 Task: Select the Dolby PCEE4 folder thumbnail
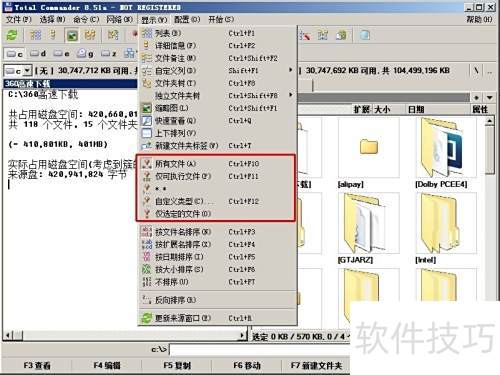(x=442, y=153)
